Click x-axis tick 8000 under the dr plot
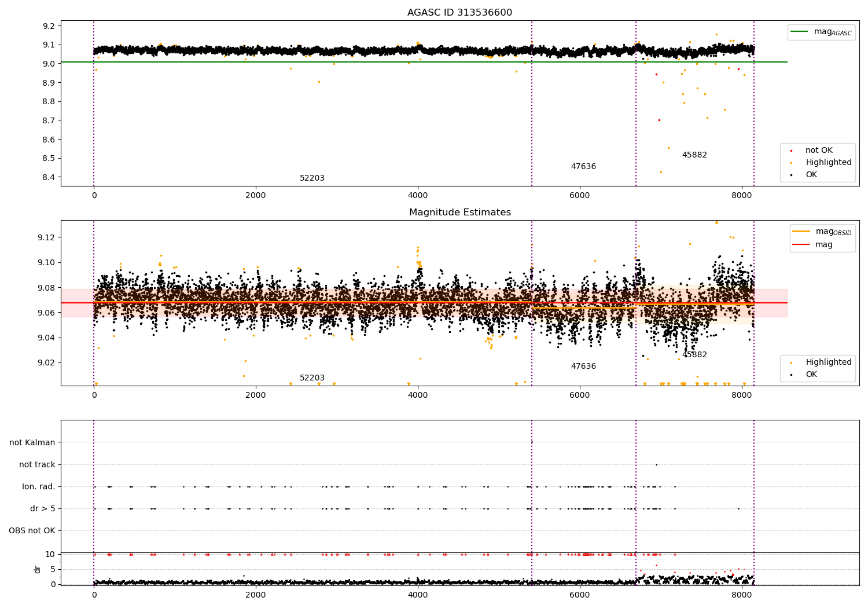This screenshot has height=608, width=868. 741,595
